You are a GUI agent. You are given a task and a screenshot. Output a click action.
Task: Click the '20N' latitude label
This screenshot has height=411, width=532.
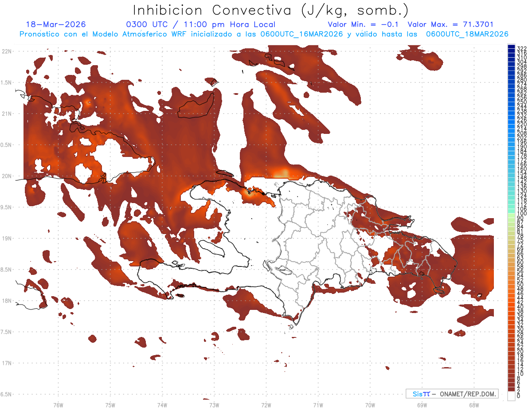[x=6, y=176]
